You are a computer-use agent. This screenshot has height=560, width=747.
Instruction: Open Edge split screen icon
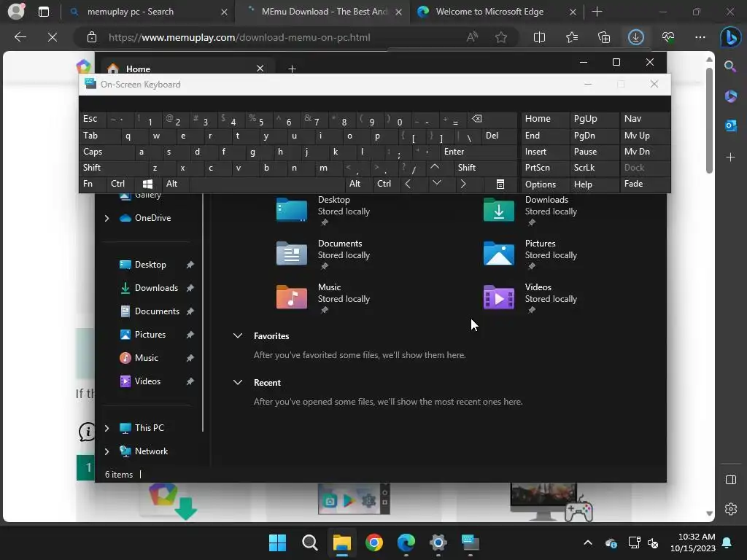539,37
